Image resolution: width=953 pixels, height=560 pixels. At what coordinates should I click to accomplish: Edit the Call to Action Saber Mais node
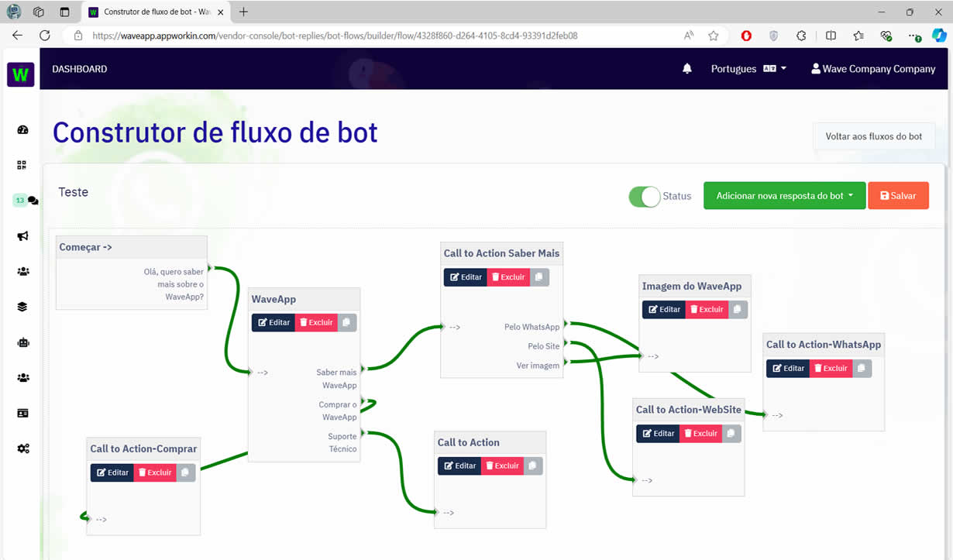[x=466, y=277]
